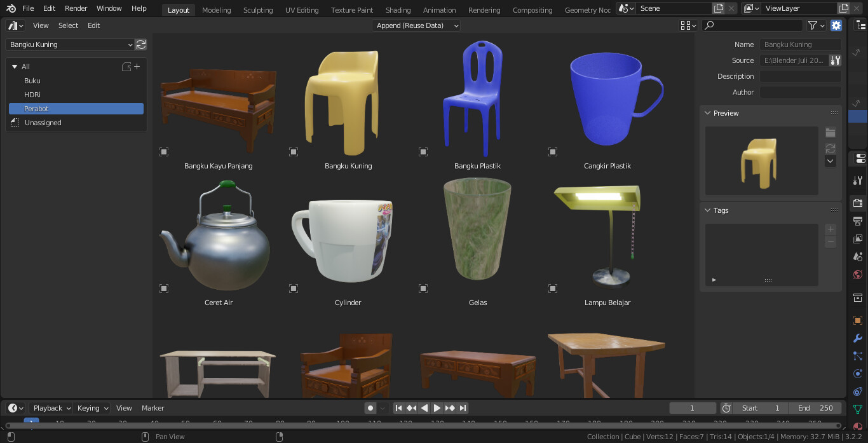Toggle the catalog tree region button at top right

coord(861,25)
